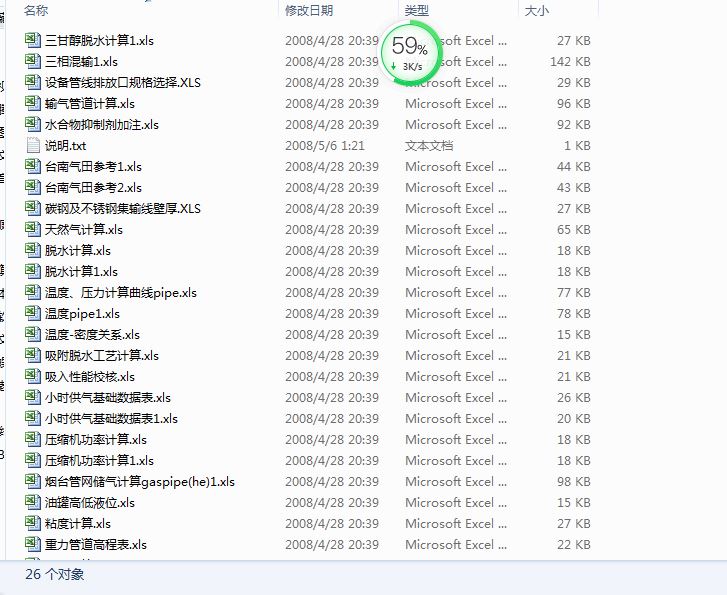Click the Excel icon of 温度pipe1.xls

pyautogui.click(x=33, y=313)
